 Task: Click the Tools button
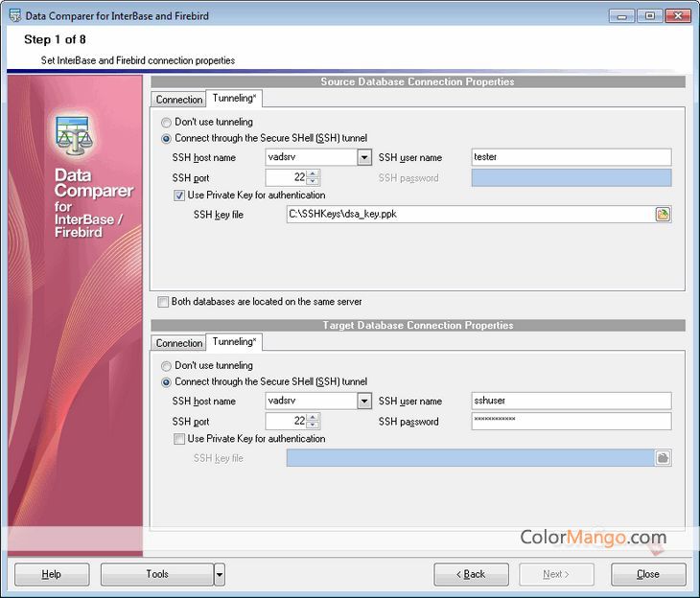pyautogui.click(x=157, y=574)
